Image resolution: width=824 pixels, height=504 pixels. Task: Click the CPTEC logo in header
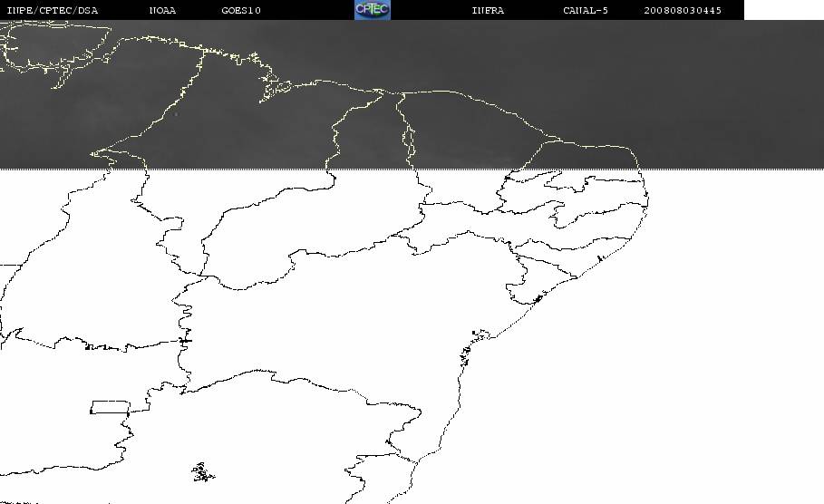(x=372, y=10)
